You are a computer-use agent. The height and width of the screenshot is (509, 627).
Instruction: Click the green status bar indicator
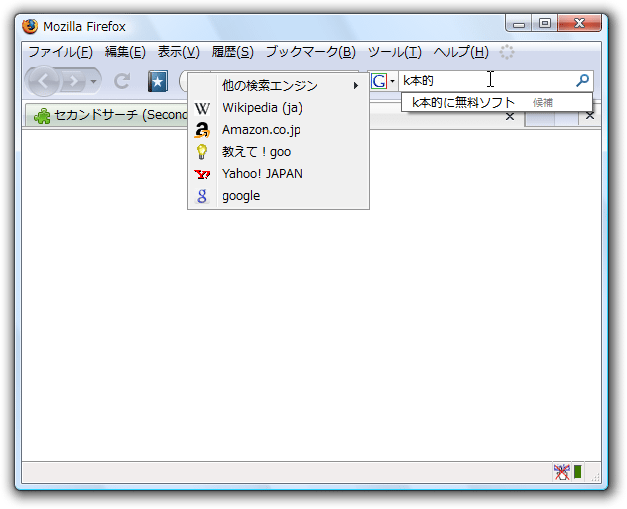[x=578, y=472]
